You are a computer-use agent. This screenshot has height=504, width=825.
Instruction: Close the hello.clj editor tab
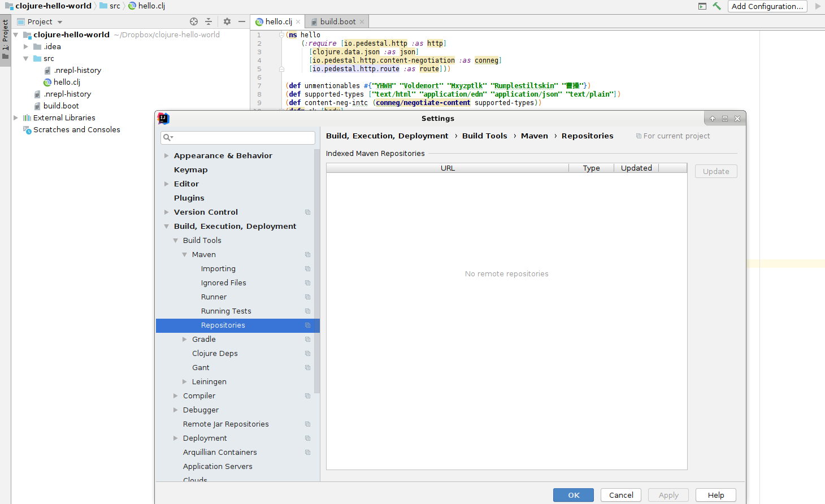(298, 22)
